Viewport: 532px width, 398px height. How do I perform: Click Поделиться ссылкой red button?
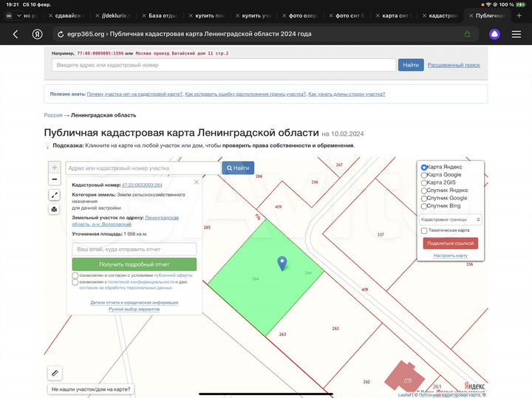[x=450, y=243]
